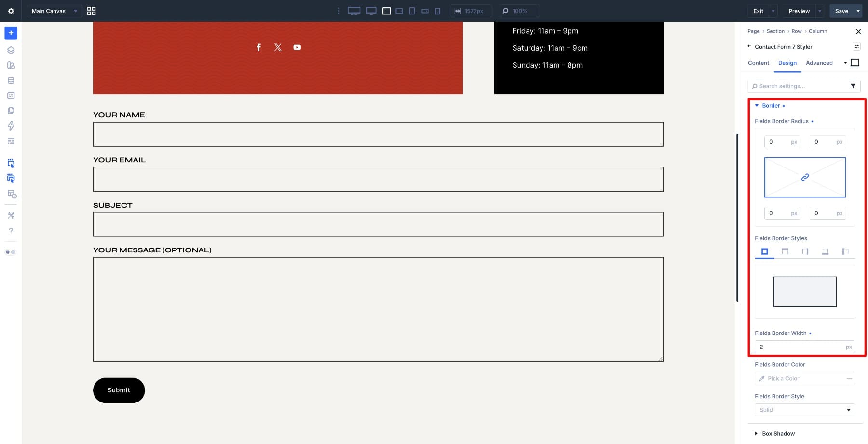Click the blue add module plus icon
The image size is (868, 444).
11,33
